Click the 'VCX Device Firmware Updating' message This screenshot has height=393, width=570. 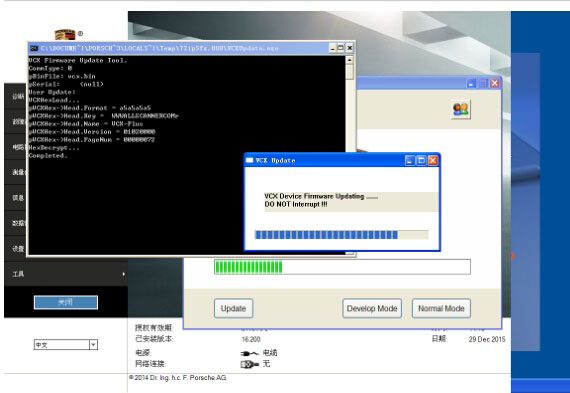(x=321, y=196)
